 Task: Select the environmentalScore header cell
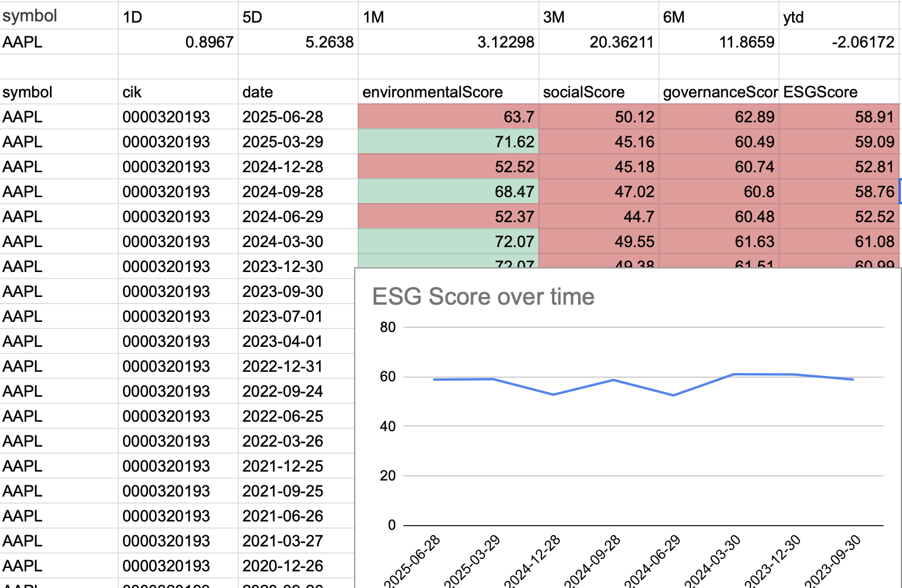449,92
